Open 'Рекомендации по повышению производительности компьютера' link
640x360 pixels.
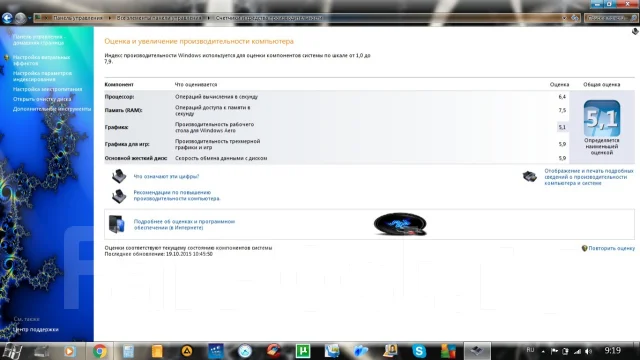click(x=177, y=196)
